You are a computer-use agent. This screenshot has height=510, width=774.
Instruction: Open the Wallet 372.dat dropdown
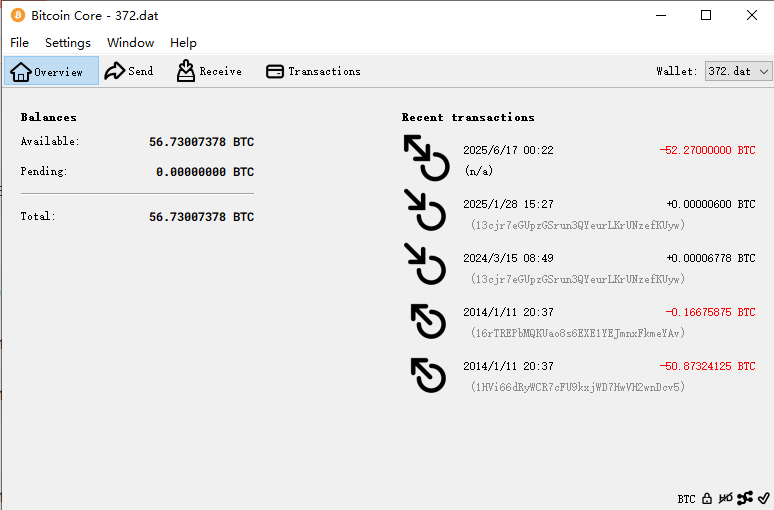point(739,71)
